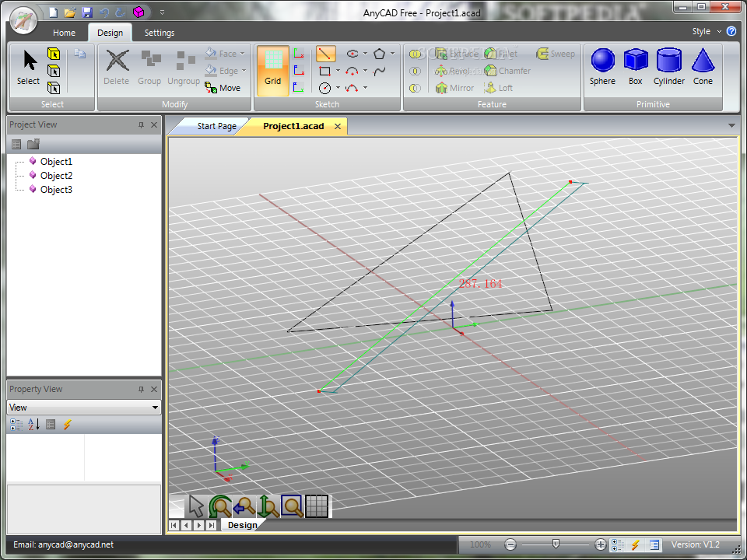Image resolution: width=747 pixels, height=560 pixels.
Task: Click the folder icon in Project View toolbar
Action: pos(33,144)
